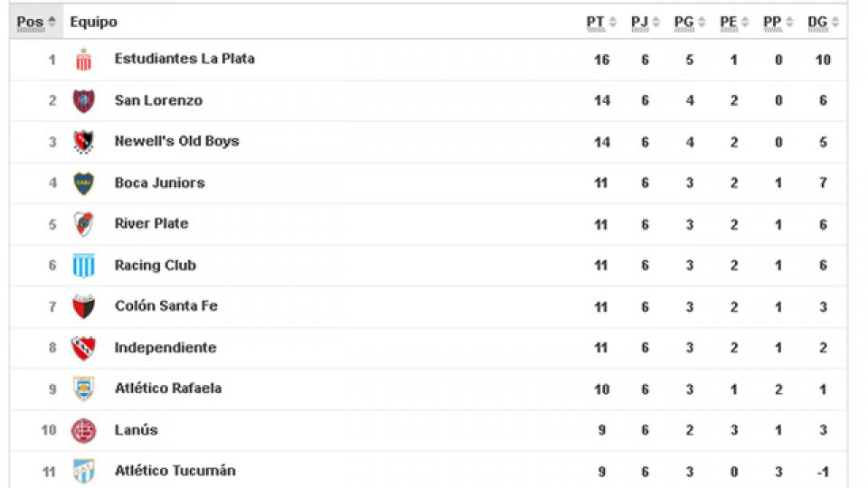Viewport: 868px width, 488px height.
Task: Click the Colón Santa Fe crest
Action: pyautogui.click(x=83, y=306)
